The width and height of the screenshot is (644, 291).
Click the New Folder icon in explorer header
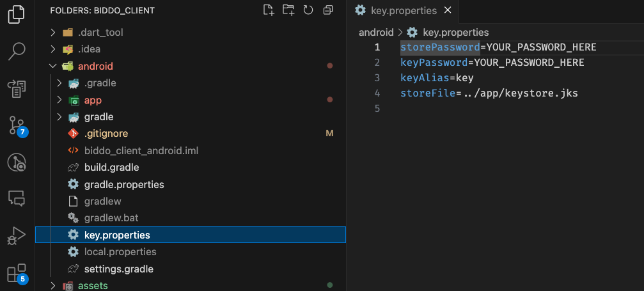[288, 10]
